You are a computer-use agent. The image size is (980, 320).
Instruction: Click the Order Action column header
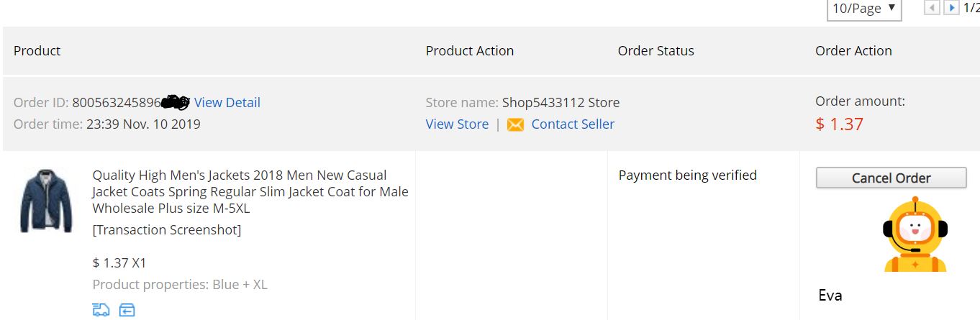pos(853,50)
